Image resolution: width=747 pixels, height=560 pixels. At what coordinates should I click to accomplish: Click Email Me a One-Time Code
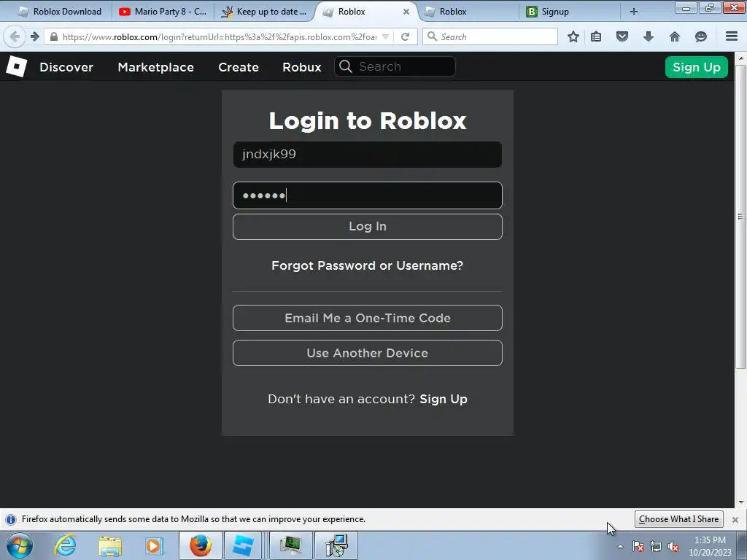368,318
